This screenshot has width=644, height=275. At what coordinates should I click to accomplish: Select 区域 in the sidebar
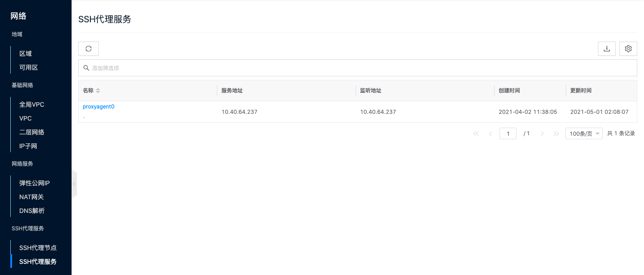click(25, 54)
